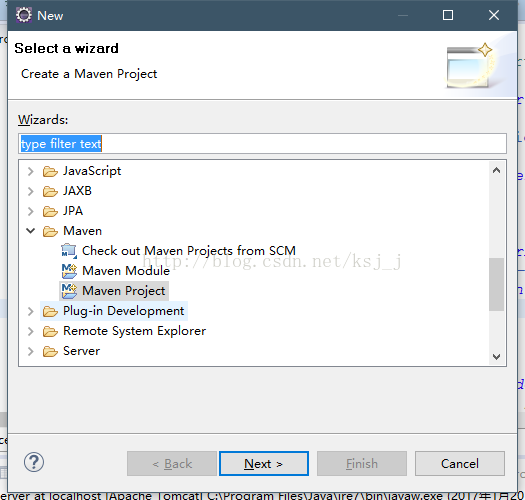This screenshot has width=525, height=500.
Task: Cancel the New wizard dialog
Action: [460, 463]
